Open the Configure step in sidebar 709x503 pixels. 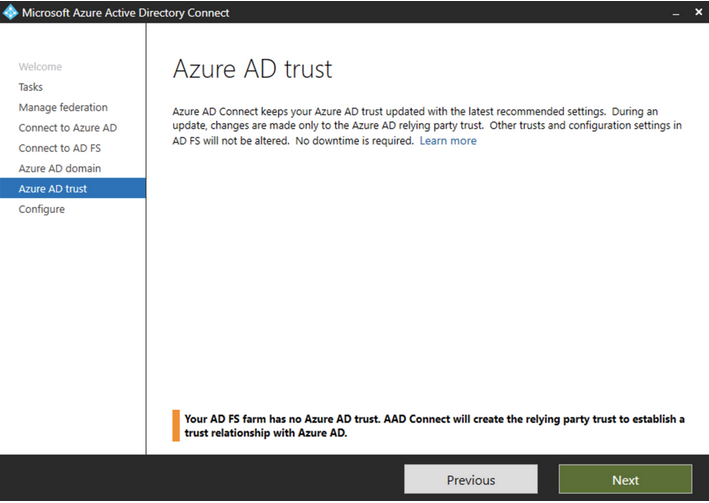tap(42, 209)
